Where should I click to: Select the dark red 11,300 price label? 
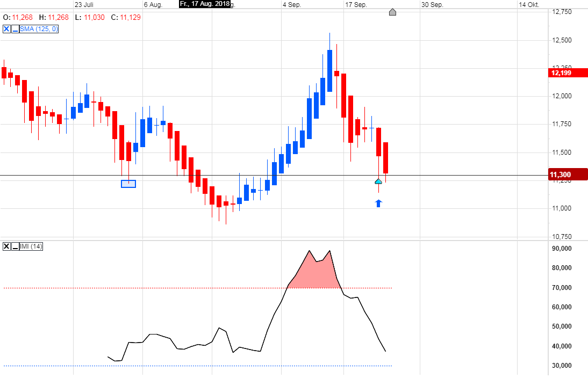point(564,174)
